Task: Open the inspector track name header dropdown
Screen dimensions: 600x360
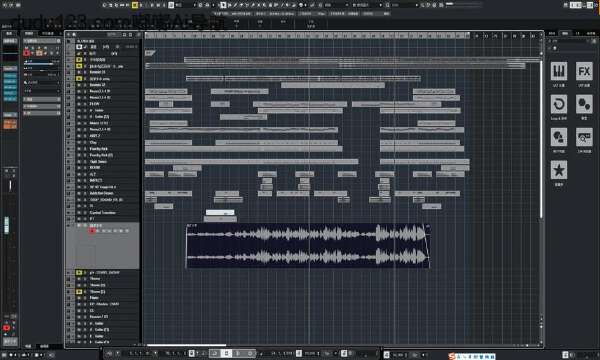Action: click(x=42, y=41)
